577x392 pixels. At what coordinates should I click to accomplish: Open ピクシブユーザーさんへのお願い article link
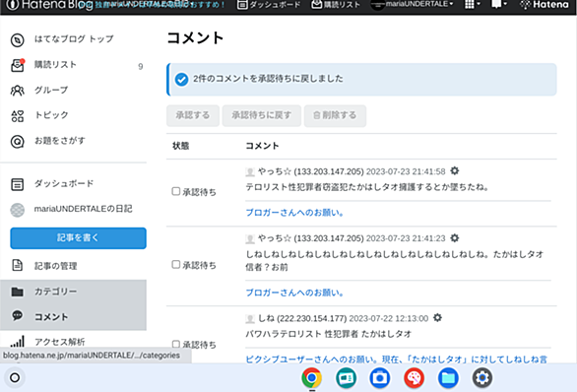397,359
